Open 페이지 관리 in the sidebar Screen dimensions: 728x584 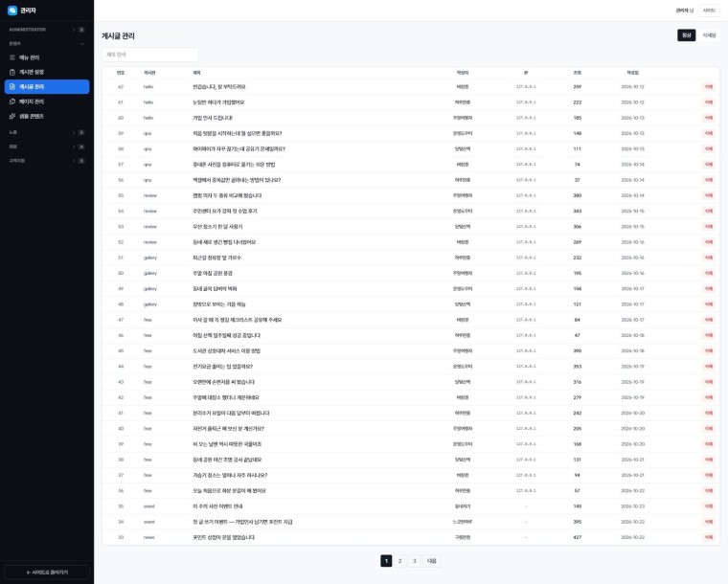[x=47, y=101]
